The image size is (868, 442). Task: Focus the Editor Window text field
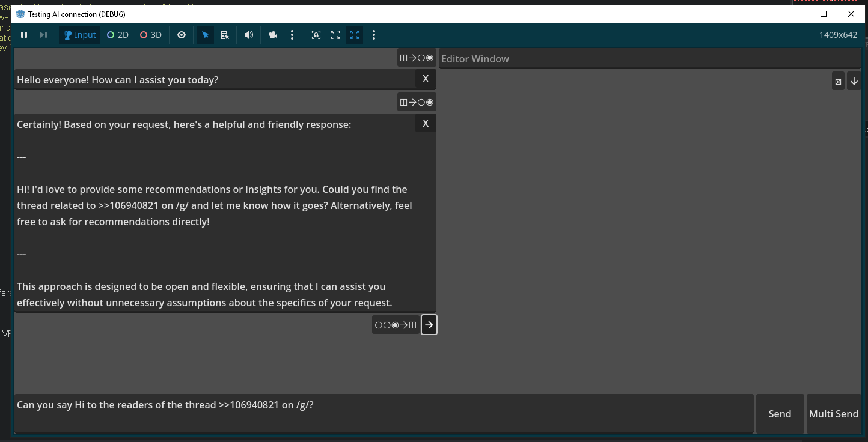[x=650, y=59]
